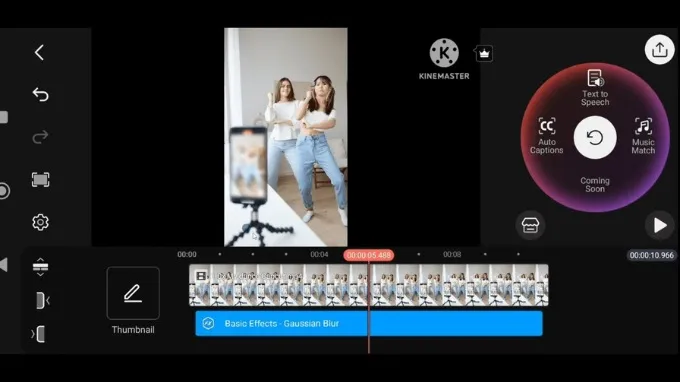Viewport: 680px width, 382px height.
Task: Tap the video clip type icon
Action: tap(201, 276)
